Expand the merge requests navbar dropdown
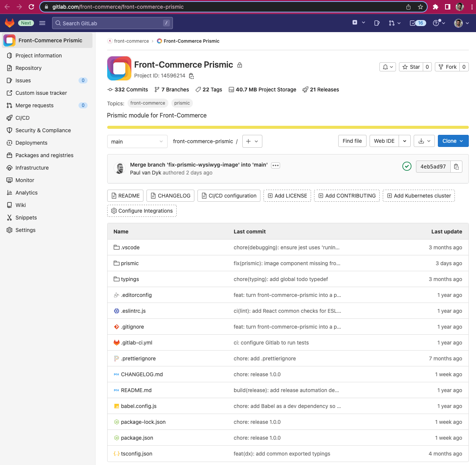The image size is (476, 465). click(x=395, y=23)
